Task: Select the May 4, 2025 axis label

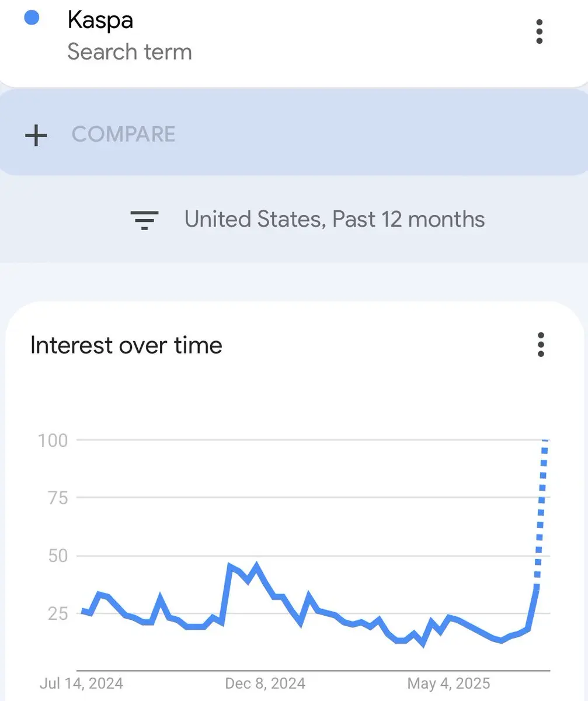Action: pyautogui.click(x=449, y=683)
